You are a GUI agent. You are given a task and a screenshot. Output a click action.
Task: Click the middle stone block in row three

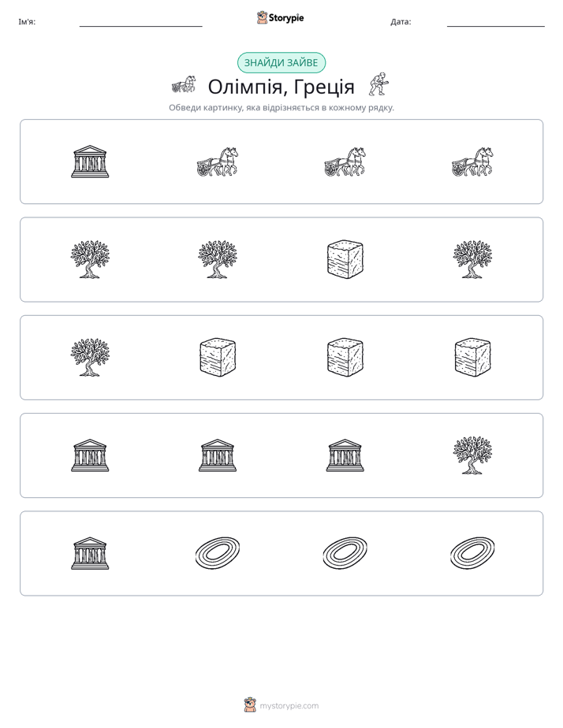[x=345, y=357]
